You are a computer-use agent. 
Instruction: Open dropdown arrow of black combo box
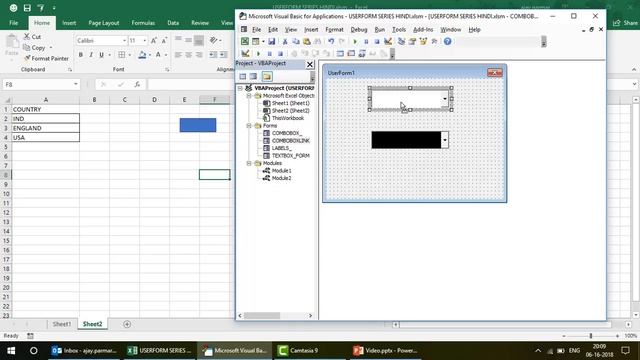[x=444, y=140]
